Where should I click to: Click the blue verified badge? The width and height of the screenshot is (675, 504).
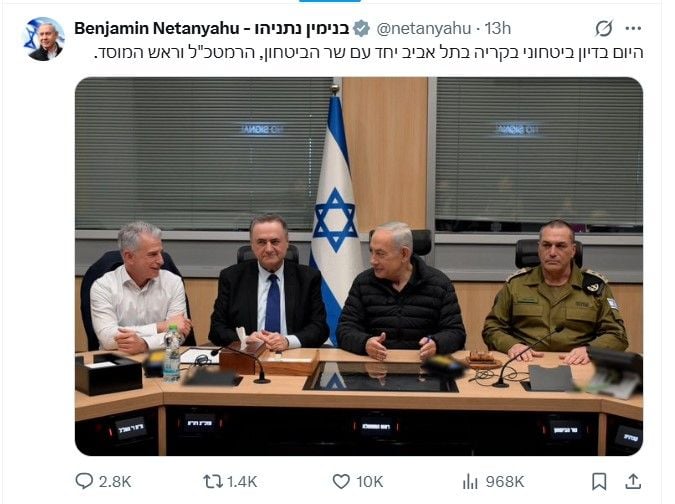coord(361,28)
